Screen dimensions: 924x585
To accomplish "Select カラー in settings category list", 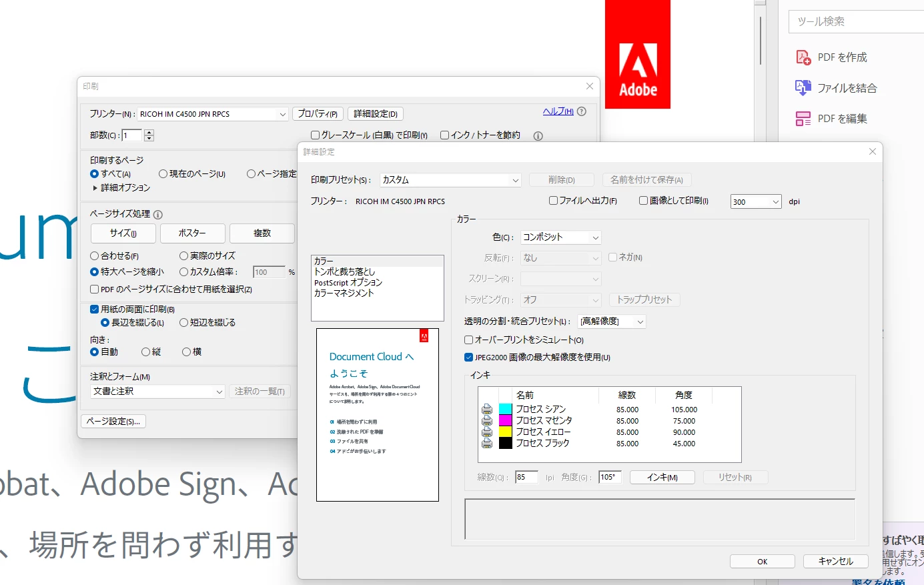I will pos(377,261).
